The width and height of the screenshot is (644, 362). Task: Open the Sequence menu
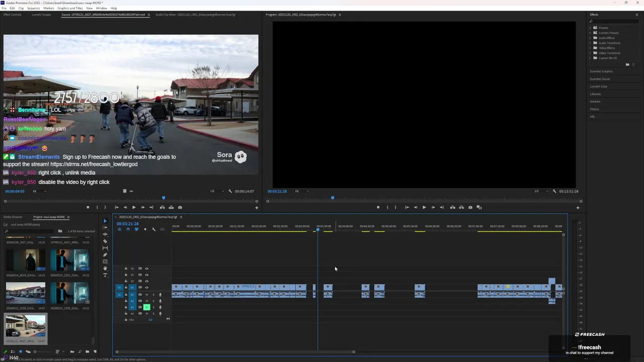click(x=33, y=8)
